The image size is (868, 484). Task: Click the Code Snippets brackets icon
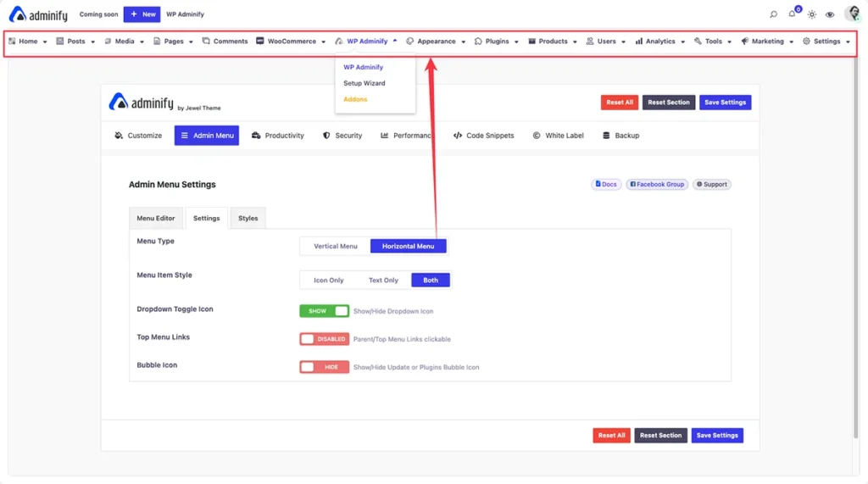[x=457, y=135]
